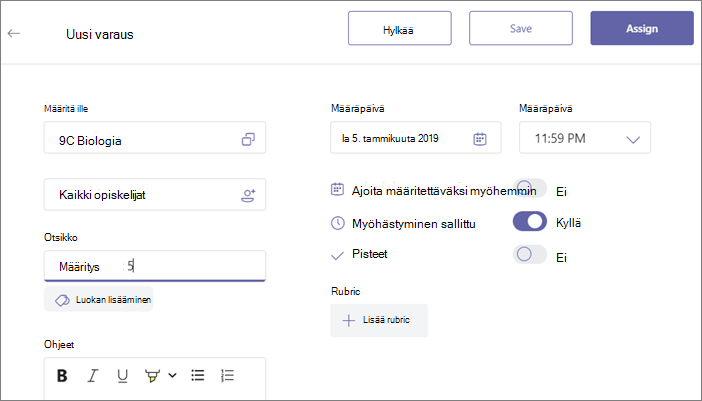Open the Määräpäivä date field
Screen dimensions: 702x401
(416, 137)
